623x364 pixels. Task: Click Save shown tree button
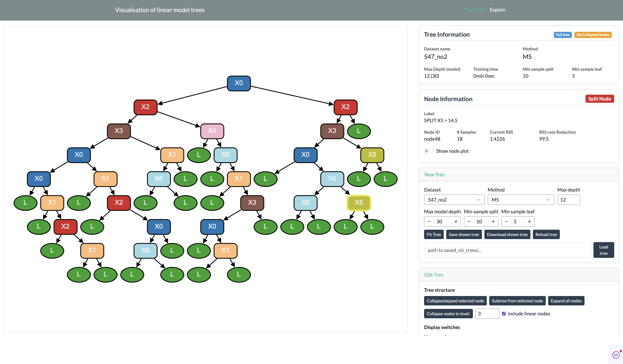pos(464,235)
